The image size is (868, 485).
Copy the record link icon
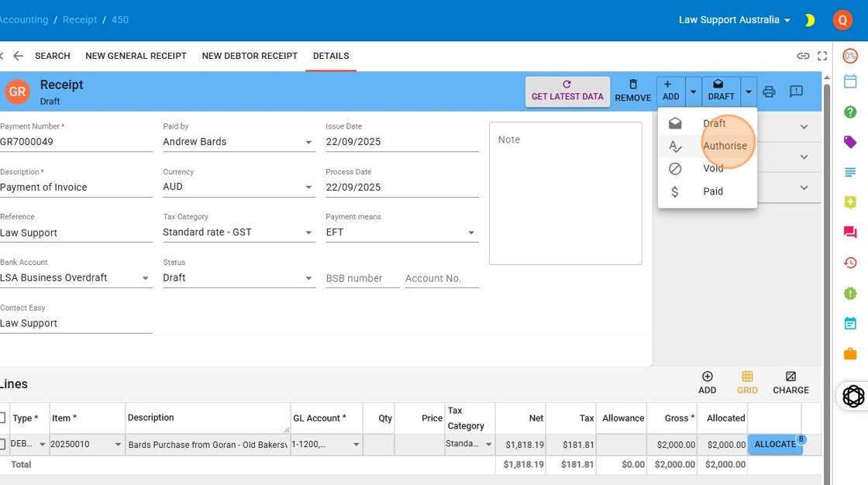[803, 56]
